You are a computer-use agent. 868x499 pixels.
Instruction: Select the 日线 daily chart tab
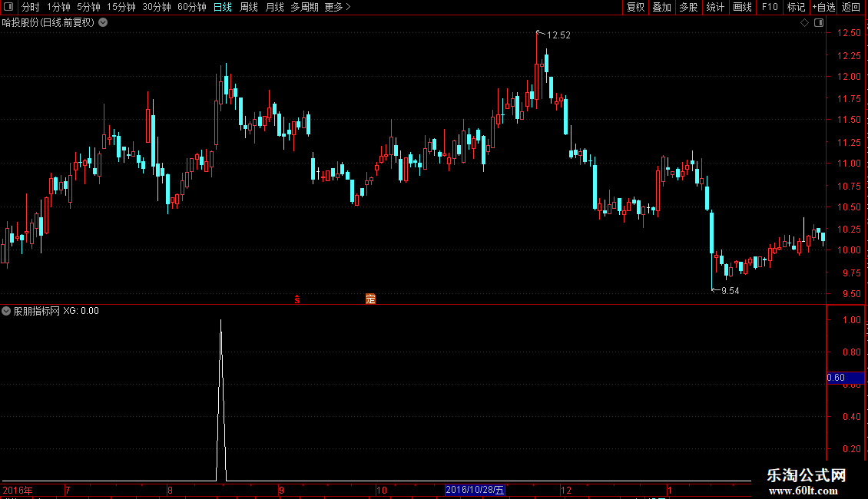tap(223, 7)
